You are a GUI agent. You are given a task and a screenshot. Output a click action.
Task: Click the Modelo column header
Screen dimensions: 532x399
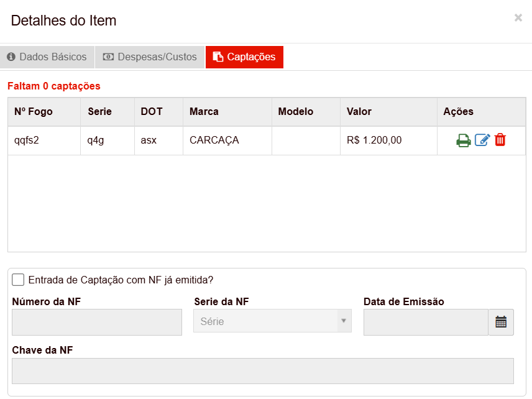pos(306,112)
